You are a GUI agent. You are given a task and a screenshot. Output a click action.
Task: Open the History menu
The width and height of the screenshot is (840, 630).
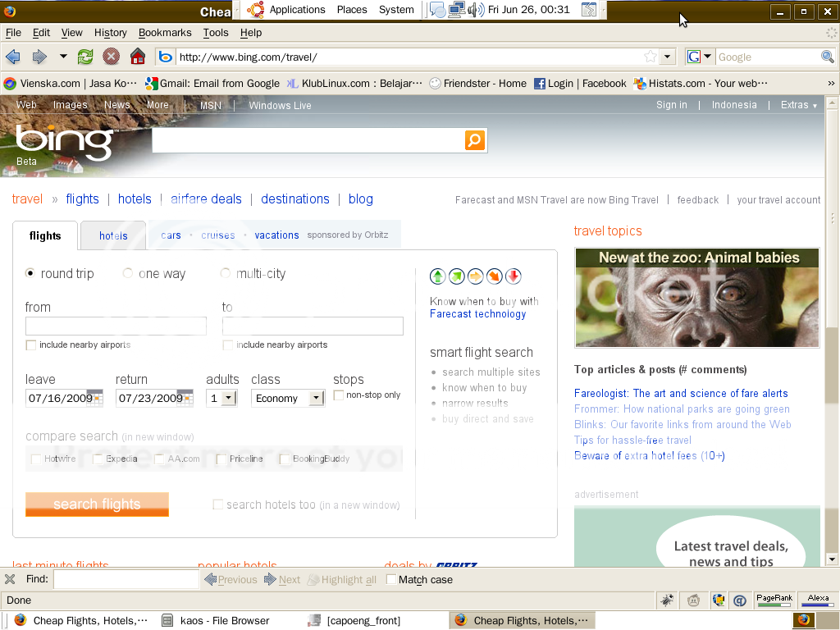click(x=111, y=33)
